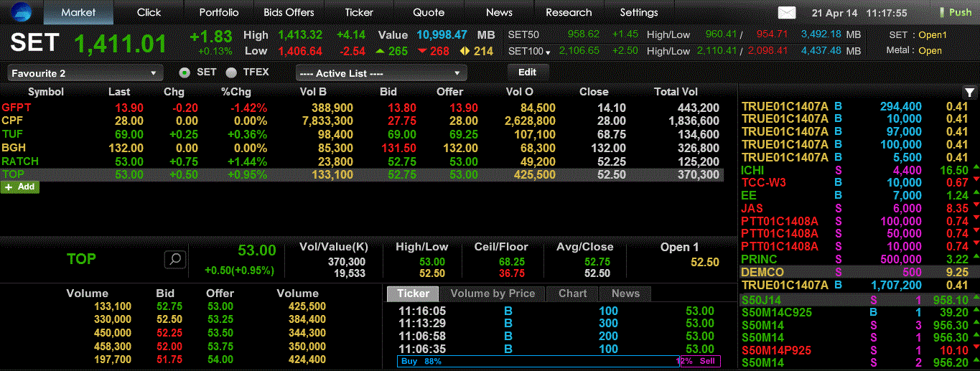Viewport: 980px width, 371px height.
Task: Sort by the Symbol column header
Action: click(46, 92)
